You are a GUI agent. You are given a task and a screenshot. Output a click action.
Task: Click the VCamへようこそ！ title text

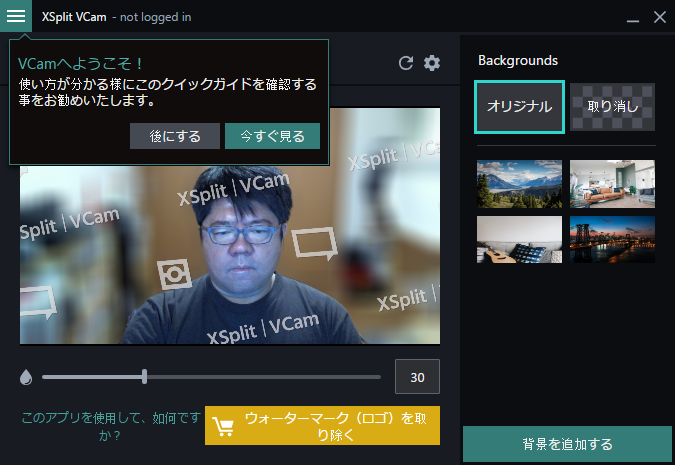point(80,64)
